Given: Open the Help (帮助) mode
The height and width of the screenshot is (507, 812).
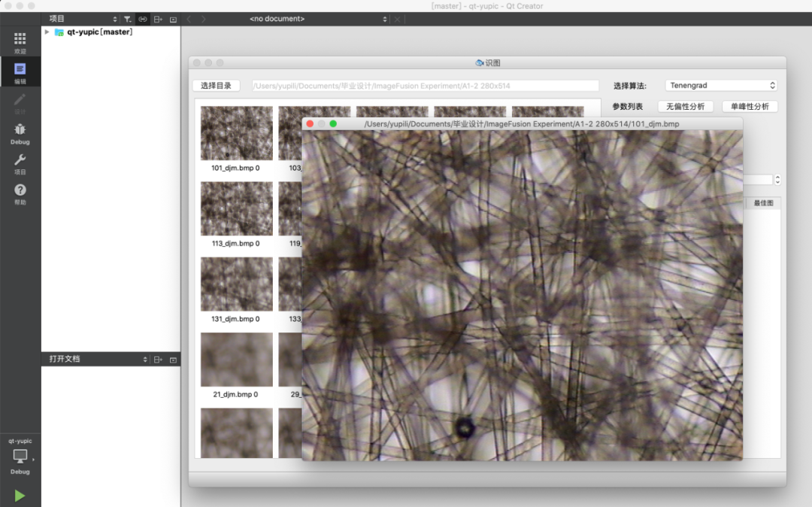Looking at the screenshot, I should click(x=20, y=194).
